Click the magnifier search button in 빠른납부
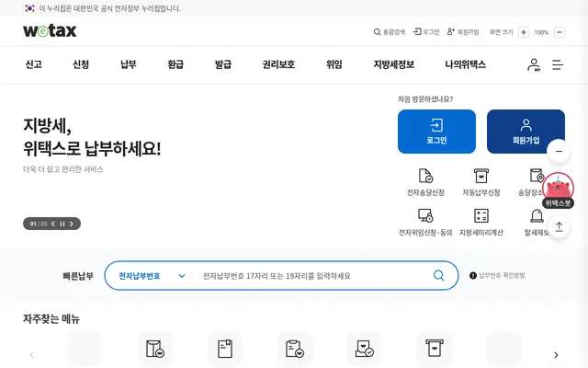This screenshot has width=588, height=368. point(439,276)
